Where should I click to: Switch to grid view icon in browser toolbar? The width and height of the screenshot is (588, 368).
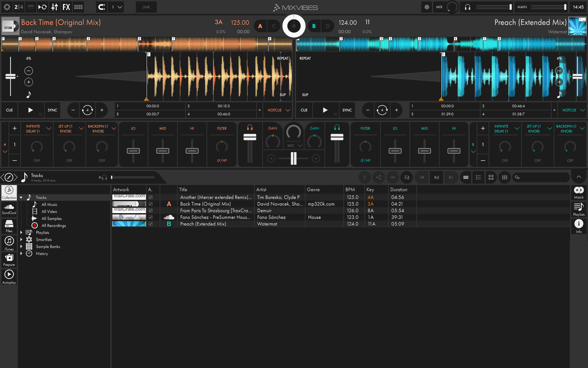point(491,177)
